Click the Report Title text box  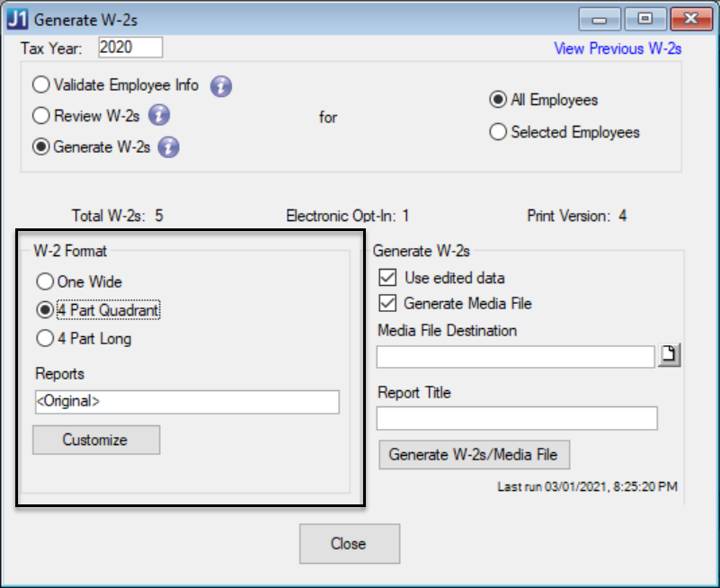click(517, 419)
